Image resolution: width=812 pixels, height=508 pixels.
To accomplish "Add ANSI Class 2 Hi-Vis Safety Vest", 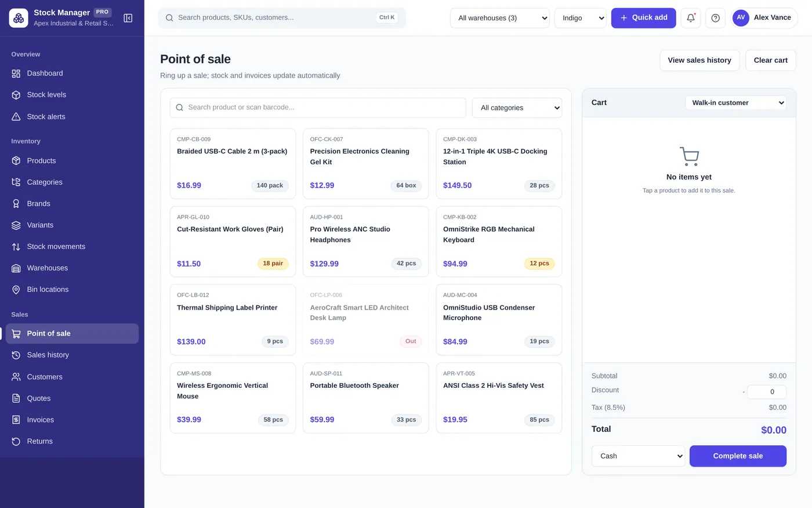I will pos(499,398).
